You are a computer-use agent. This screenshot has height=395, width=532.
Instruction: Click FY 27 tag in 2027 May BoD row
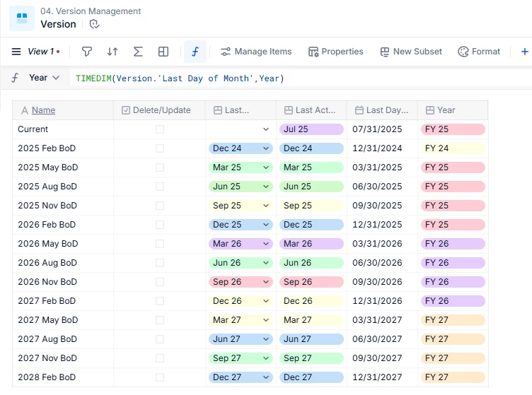pos(453,320)
